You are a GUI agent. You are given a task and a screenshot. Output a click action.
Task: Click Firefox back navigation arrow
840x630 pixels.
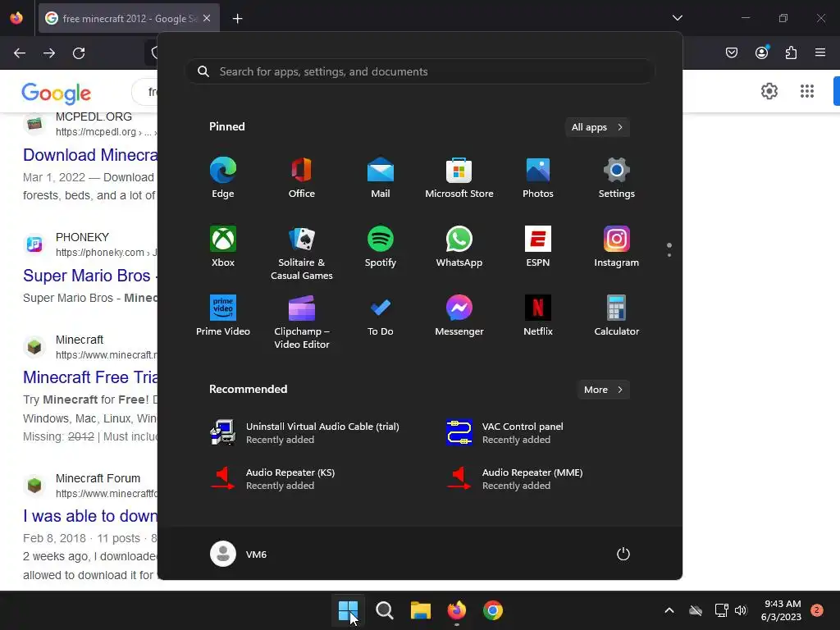tap(20, 53)
